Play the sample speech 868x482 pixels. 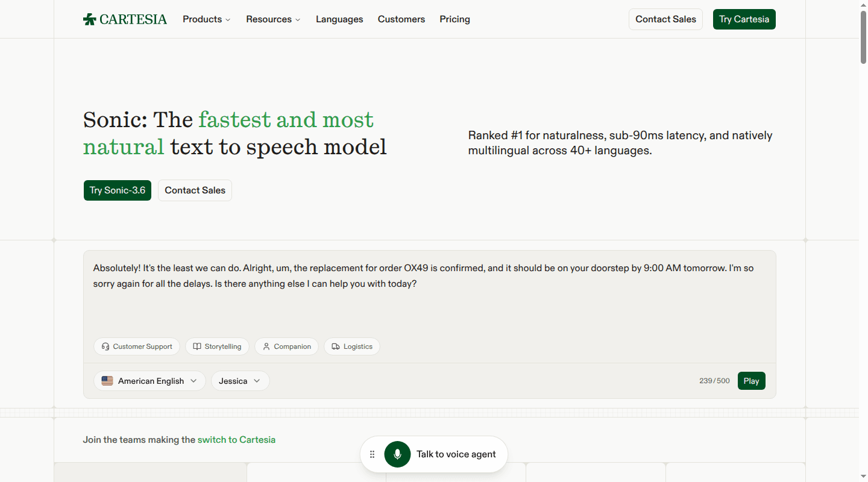751,381
